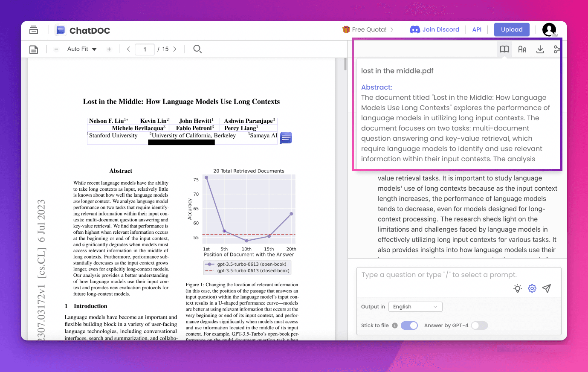Click the lightbulb suggestion icon

[x=518, y=288]
